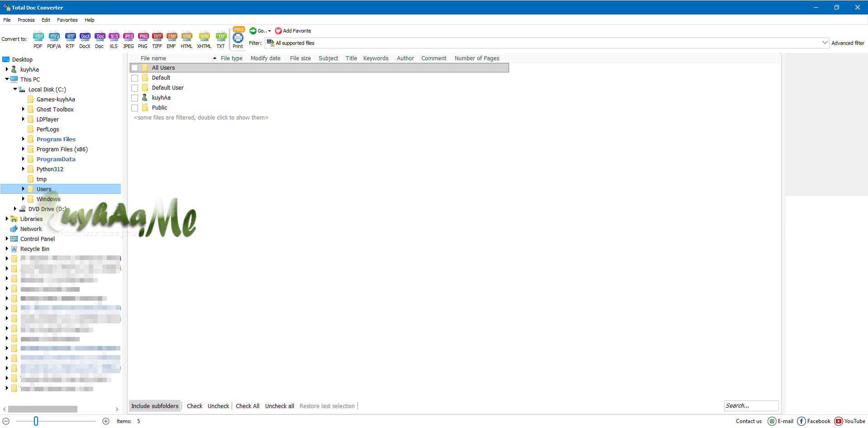Viewport: 868px width, 428px height.
Task: Click the Doc format icon
Action: (100, 39)
